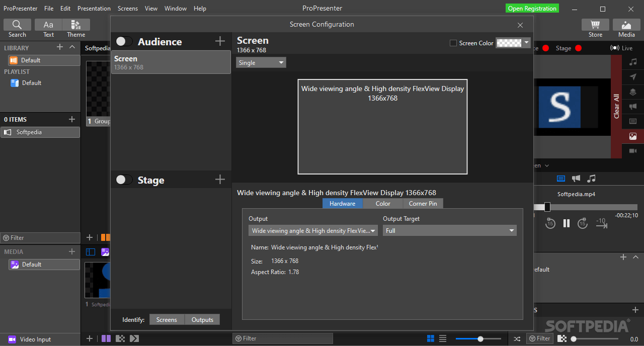Click the Search icon in the toolbar
Viewport: 644px width, 346px height.
point(17,24)
